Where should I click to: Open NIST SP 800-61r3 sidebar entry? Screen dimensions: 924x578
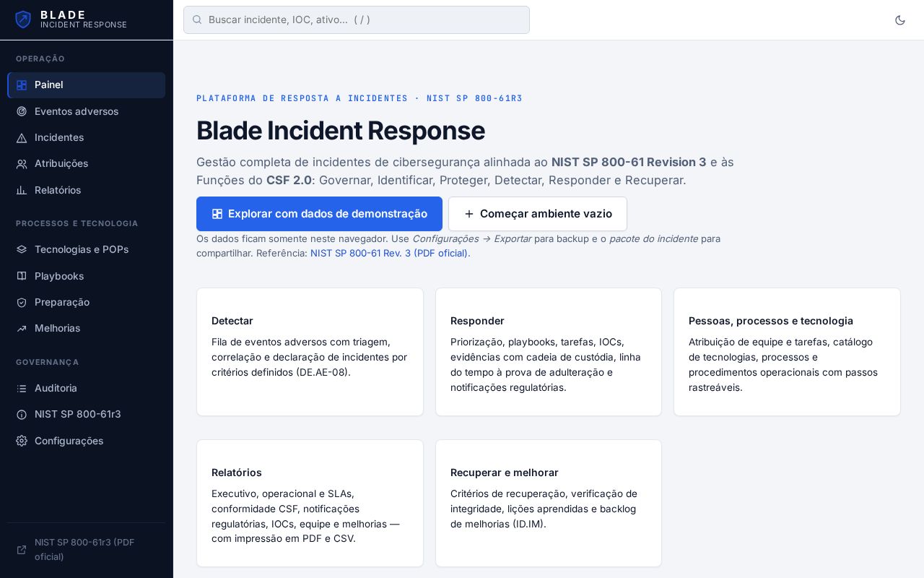[x=86, y=414]
